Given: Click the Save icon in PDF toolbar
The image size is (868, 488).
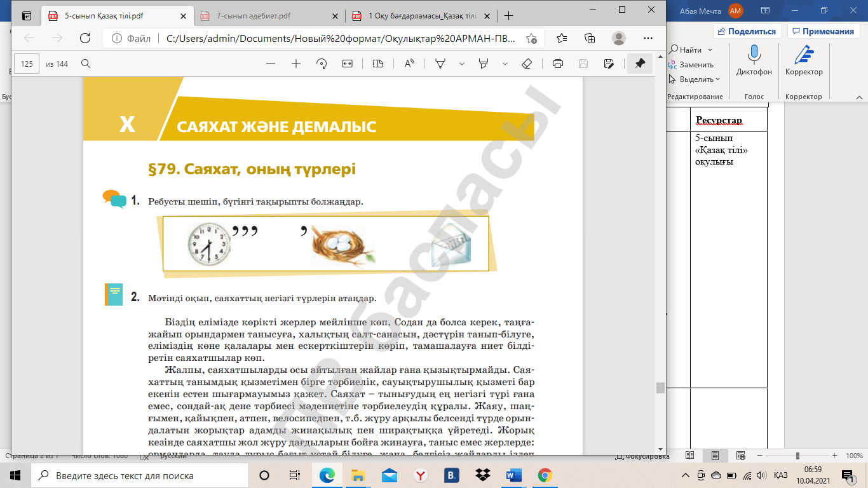Looking at the screenshot, I should [583, 64].
